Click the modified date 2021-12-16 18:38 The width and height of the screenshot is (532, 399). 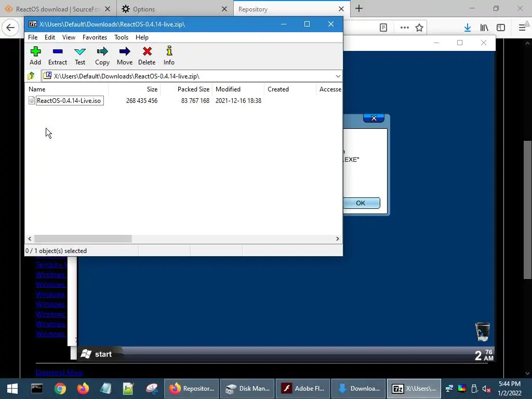point(238,101)
